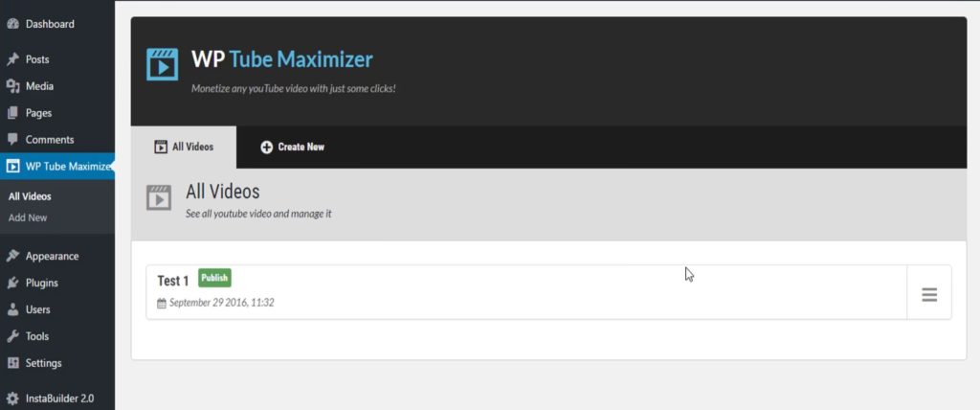
Task: Open the hamburger menu for Test 1
Action: (x=929, y=295)
